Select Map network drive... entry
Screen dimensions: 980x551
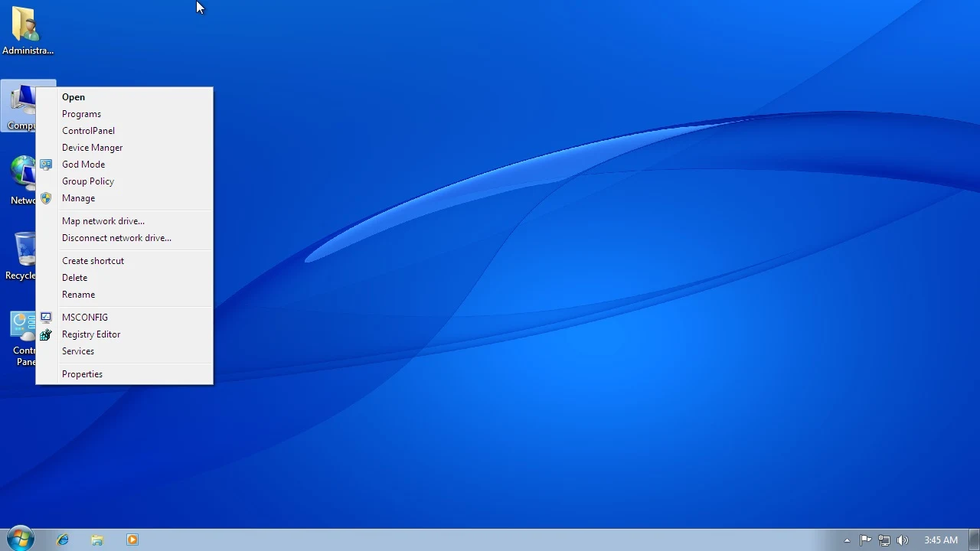click(125, 221)
